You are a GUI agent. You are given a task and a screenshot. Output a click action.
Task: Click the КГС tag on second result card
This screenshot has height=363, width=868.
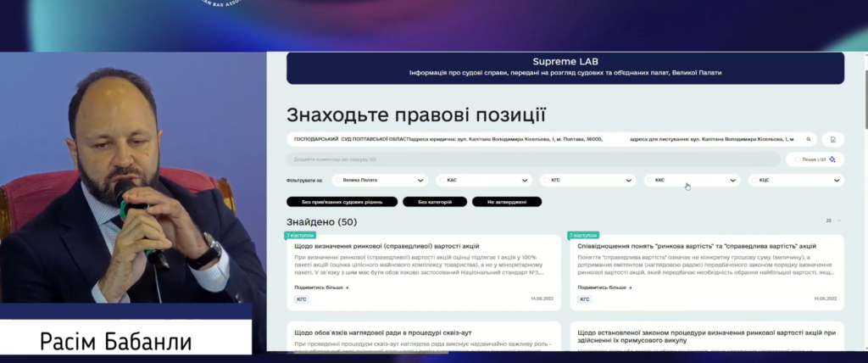(584, 299)
